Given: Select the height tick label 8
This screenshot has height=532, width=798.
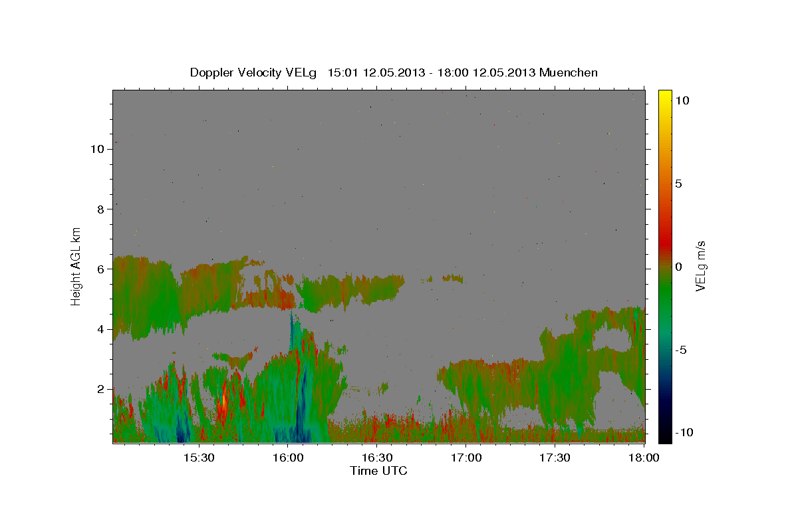Looking at the screenshot, I should [x=100, y=209].
